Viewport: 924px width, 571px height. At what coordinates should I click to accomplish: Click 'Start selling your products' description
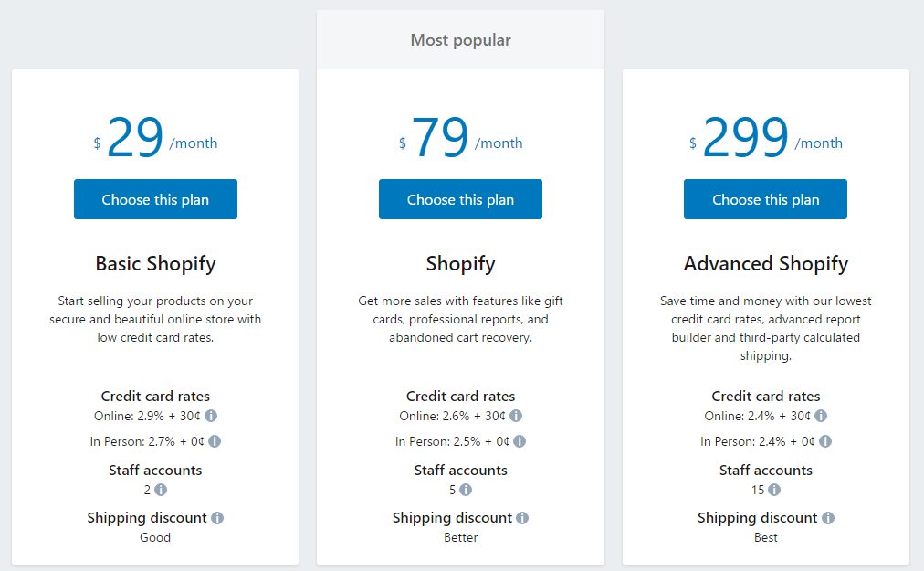point(155,319)
